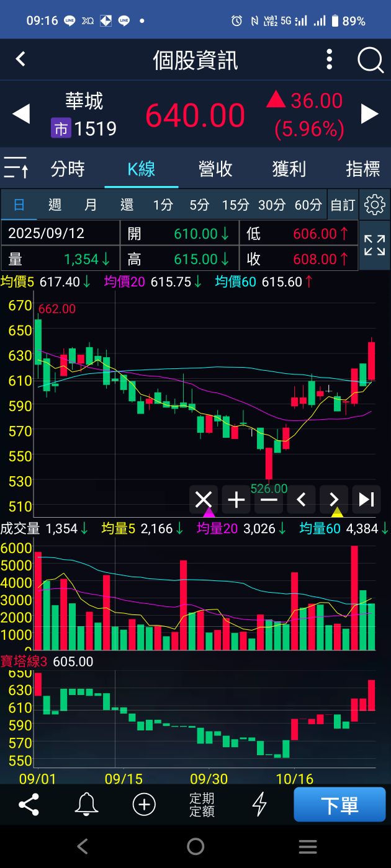Screen dimensions: 391x868
Task: Tap the price 640.00
Action: (x=195, y=115)
